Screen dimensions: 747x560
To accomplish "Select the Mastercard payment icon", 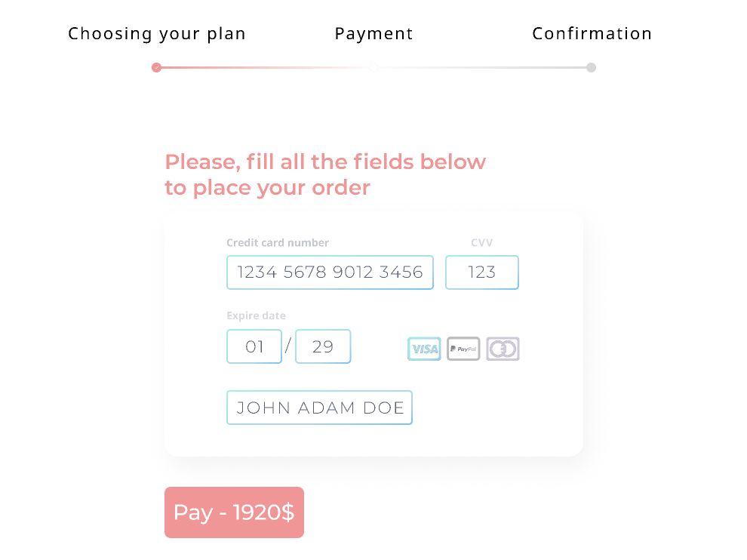I will pos(503,348).
